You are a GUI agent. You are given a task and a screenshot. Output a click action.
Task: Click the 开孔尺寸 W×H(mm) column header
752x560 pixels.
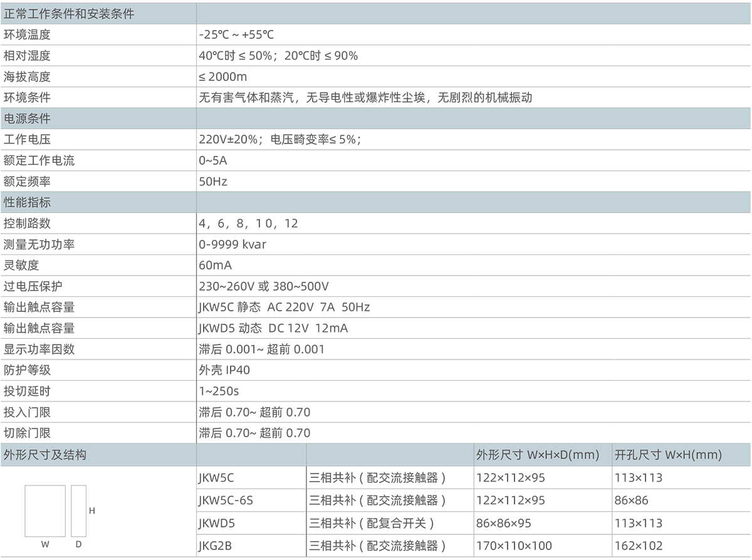click(668, 455)
